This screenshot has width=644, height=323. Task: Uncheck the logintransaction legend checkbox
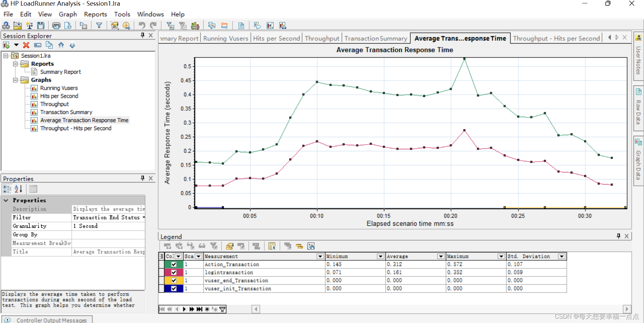(x=174, y=272)
